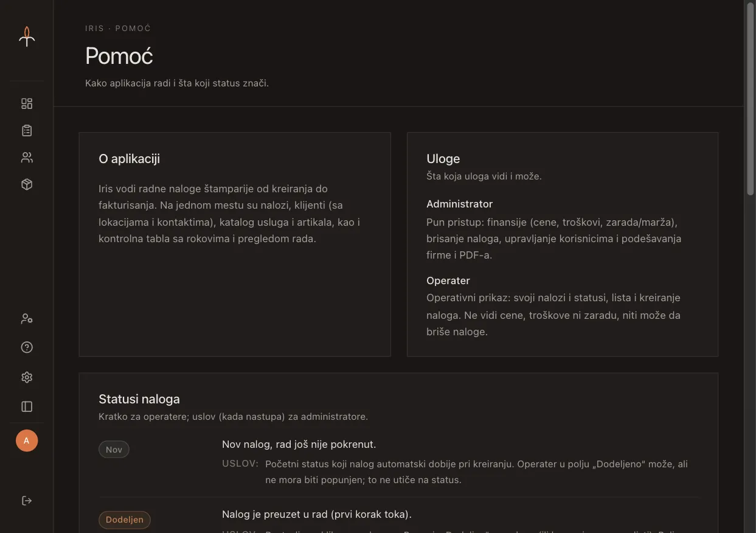The height and width of the screenshot is (533, 756).
Task: Click the 'Administrator' role heading
Action: (459, 204)
